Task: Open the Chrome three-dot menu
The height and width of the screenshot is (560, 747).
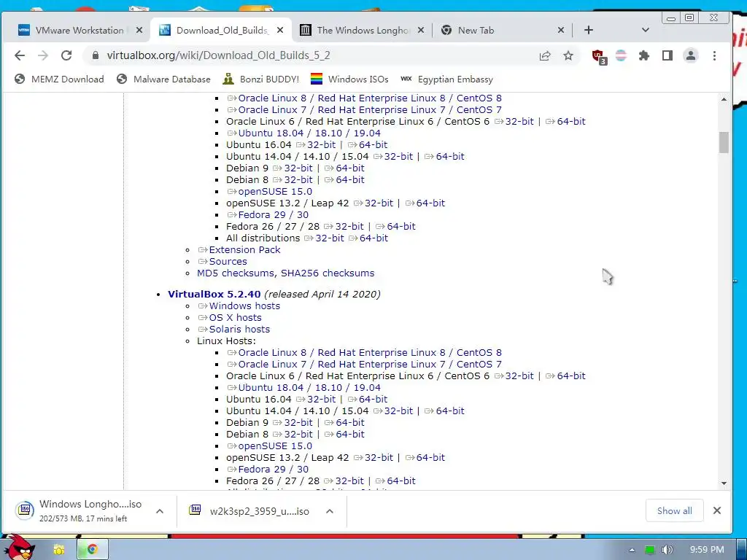Action: [714, 55]
